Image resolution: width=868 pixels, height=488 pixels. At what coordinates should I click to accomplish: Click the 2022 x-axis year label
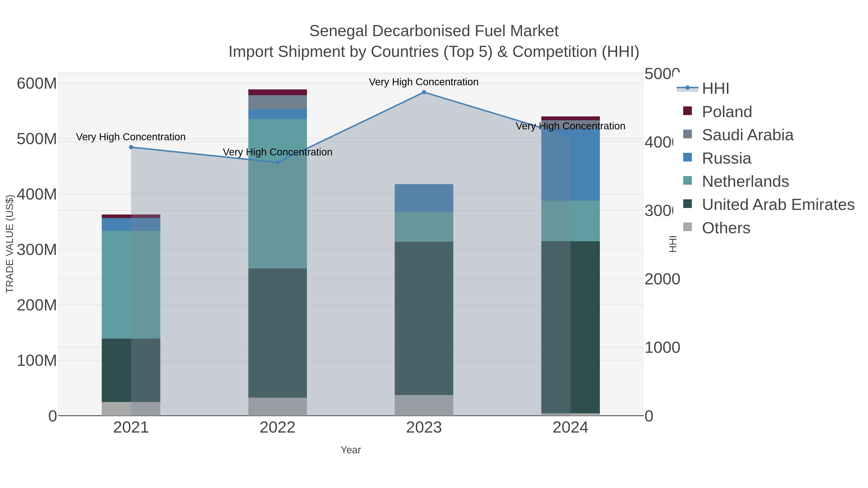pyautogui.click(x=278, y=428)
